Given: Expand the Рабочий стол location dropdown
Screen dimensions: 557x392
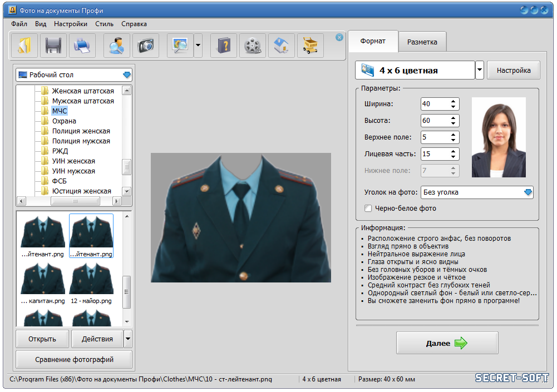Looking at the screenshot, I should 127,75.
